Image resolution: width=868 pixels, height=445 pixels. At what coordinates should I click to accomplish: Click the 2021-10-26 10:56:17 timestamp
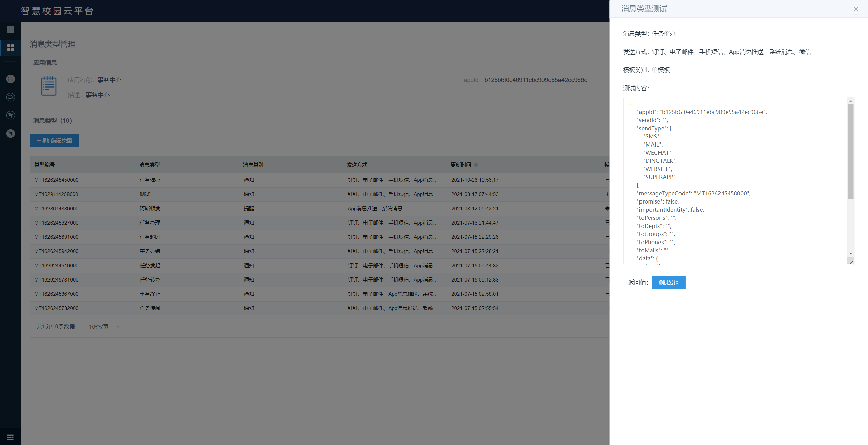(475, 180)
